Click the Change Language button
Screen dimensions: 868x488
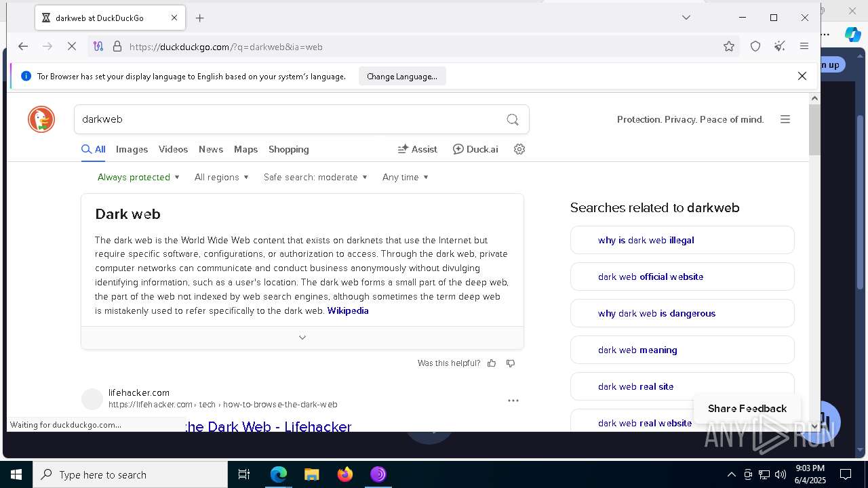402,77
